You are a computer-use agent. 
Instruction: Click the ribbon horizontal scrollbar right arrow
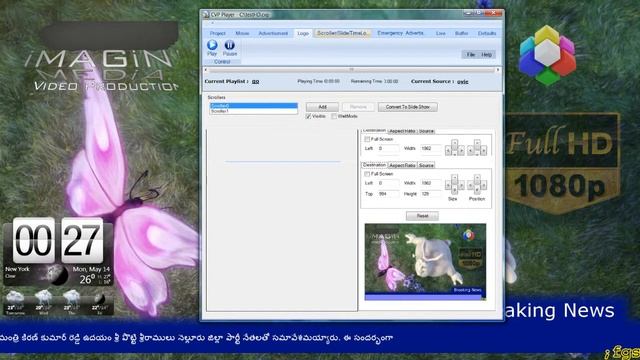pos(498,70)
